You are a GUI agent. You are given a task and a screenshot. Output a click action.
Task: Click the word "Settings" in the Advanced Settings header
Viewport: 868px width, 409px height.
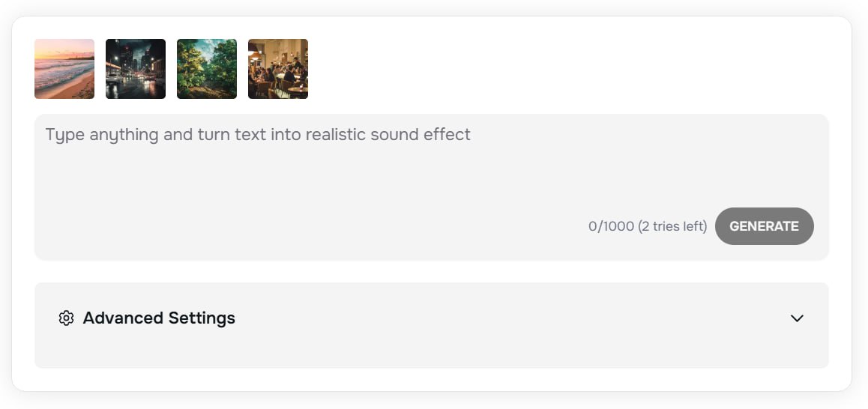(202, 318)
